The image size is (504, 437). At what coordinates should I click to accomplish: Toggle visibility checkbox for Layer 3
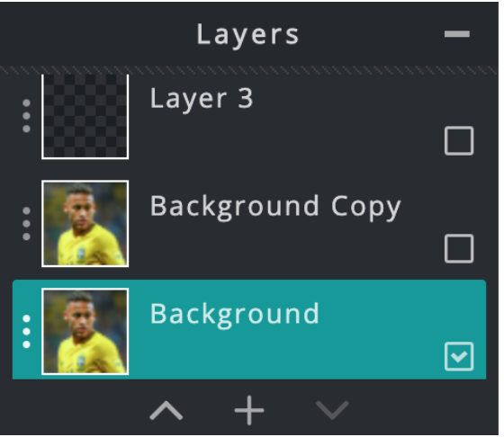[x=459, y=140]
